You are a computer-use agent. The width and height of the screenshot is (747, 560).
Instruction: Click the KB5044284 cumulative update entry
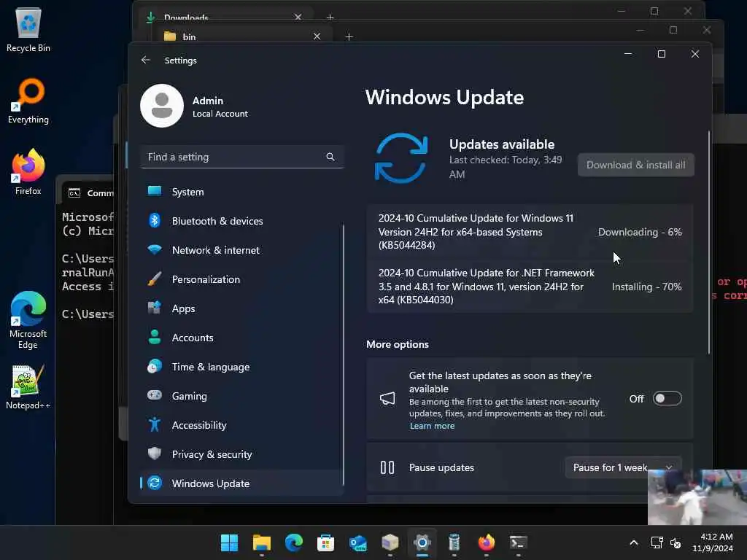(530, 231)
